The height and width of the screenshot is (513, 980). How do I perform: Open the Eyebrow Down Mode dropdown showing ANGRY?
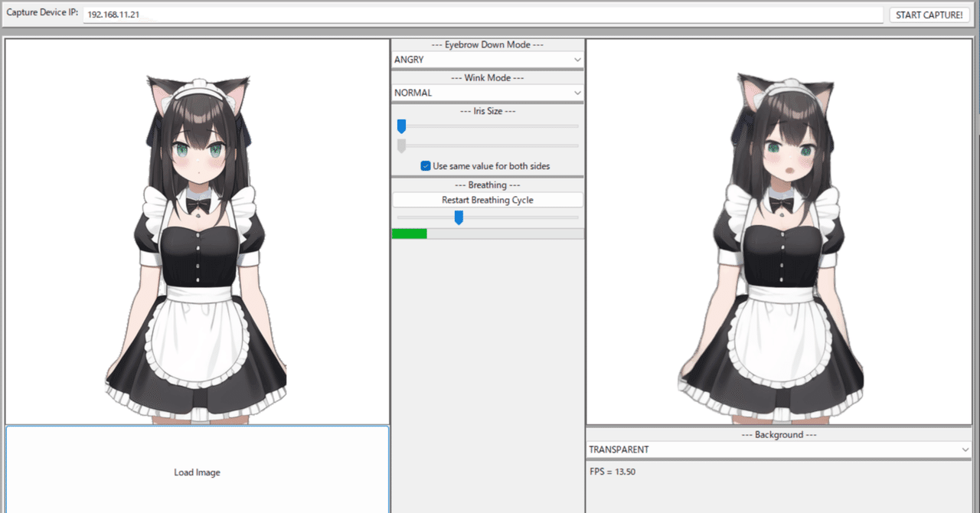[x=487, y=59]
